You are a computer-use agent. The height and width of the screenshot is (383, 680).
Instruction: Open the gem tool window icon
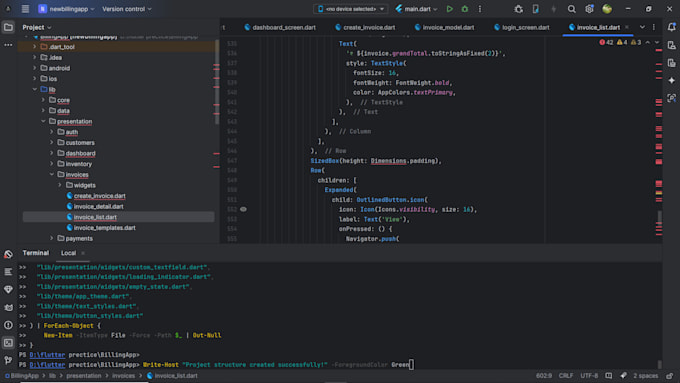click(x=8, y=289)
